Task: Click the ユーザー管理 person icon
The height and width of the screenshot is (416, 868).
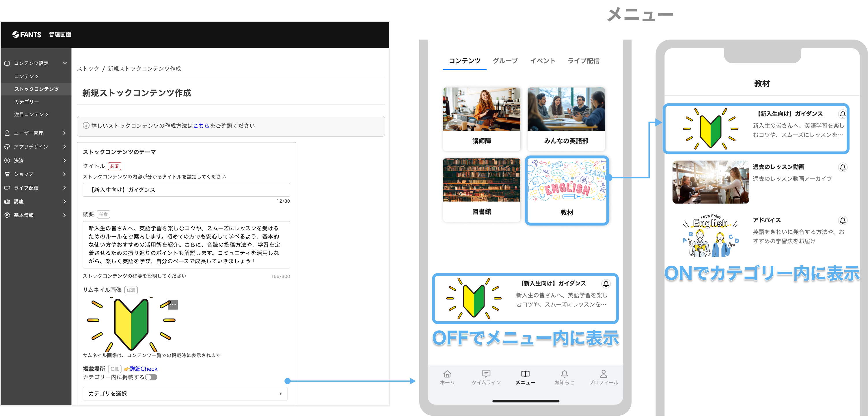Action: pos(7,133)
